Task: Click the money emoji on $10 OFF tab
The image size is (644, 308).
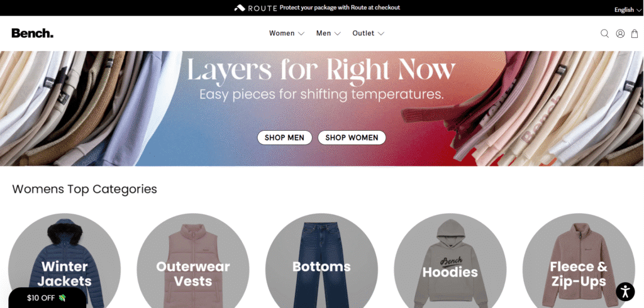Action: [x=62, y=298]
